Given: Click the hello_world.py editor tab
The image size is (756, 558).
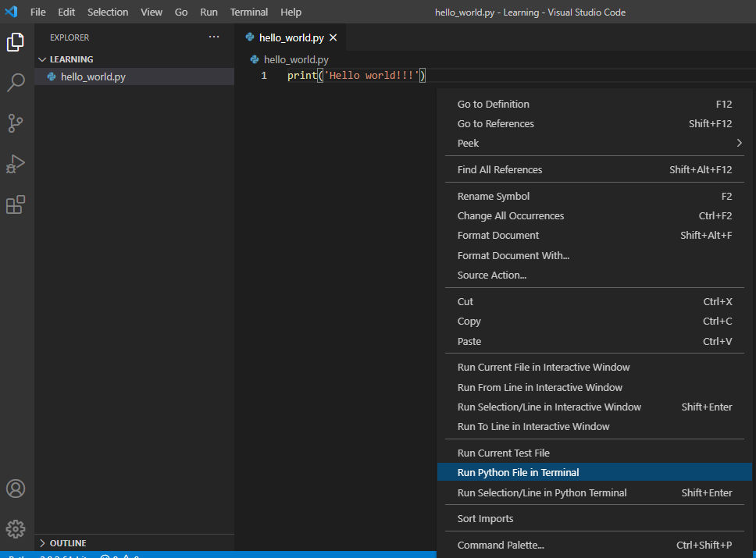Looking at the screenshot, I should pos(291,37).
